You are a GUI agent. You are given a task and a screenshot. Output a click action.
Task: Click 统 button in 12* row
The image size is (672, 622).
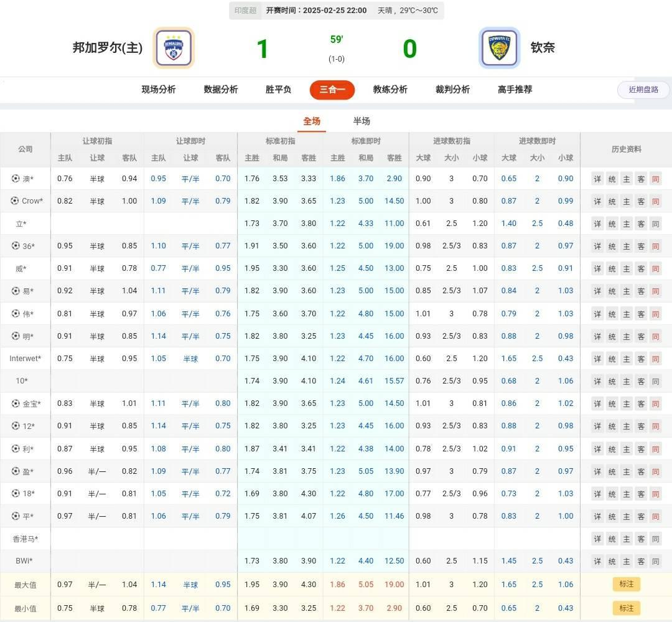[612, 426]
